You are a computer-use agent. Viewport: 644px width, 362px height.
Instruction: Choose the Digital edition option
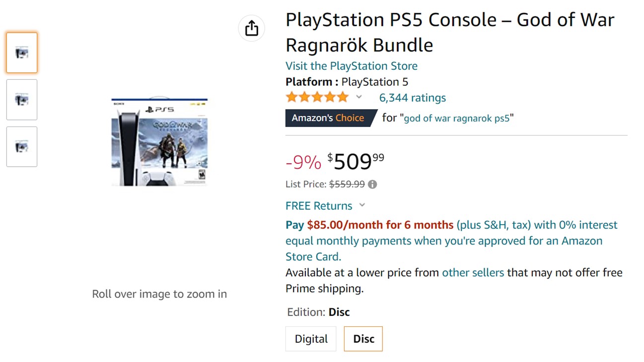pyautogui.click(x=311, y=339)
